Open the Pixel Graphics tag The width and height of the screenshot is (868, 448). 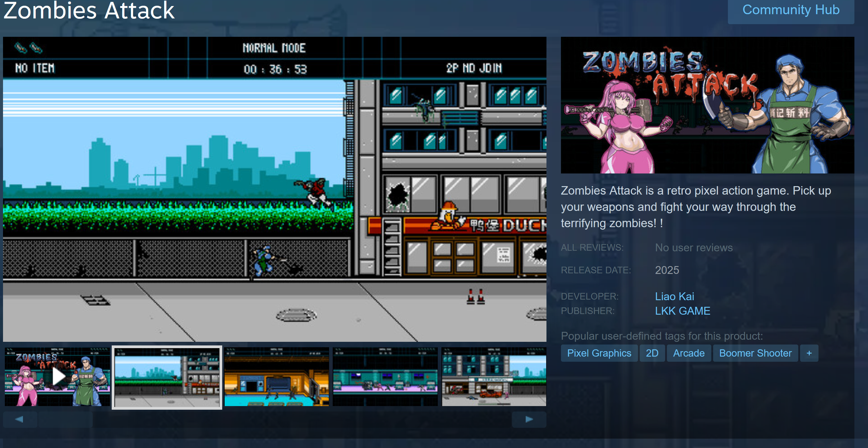(x=599, y=353)
